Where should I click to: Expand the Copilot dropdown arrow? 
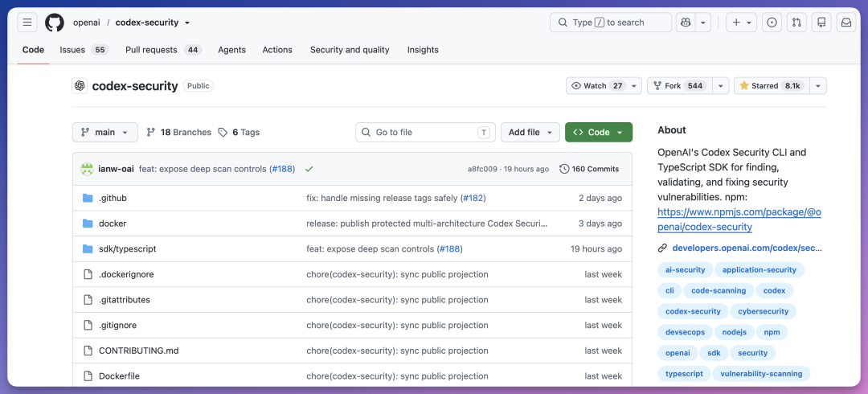point(703,23)
